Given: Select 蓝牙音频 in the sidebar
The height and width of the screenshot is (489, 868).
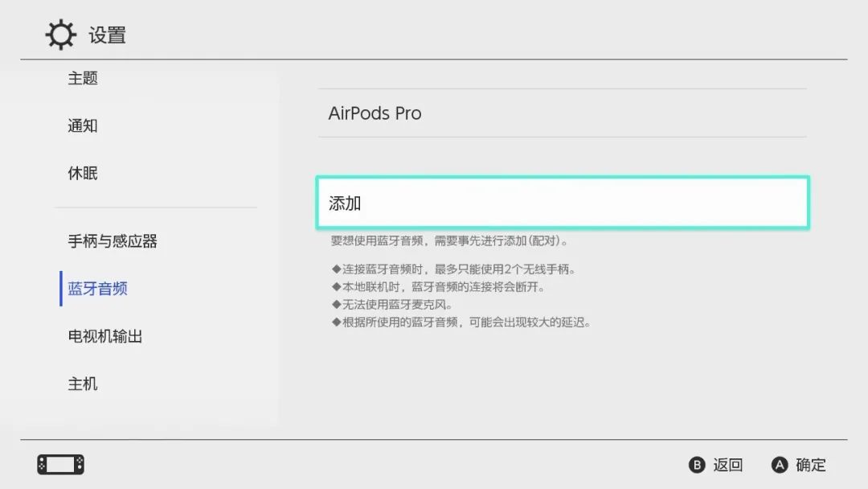Looking at the screenshot, I should click(96, 289).
